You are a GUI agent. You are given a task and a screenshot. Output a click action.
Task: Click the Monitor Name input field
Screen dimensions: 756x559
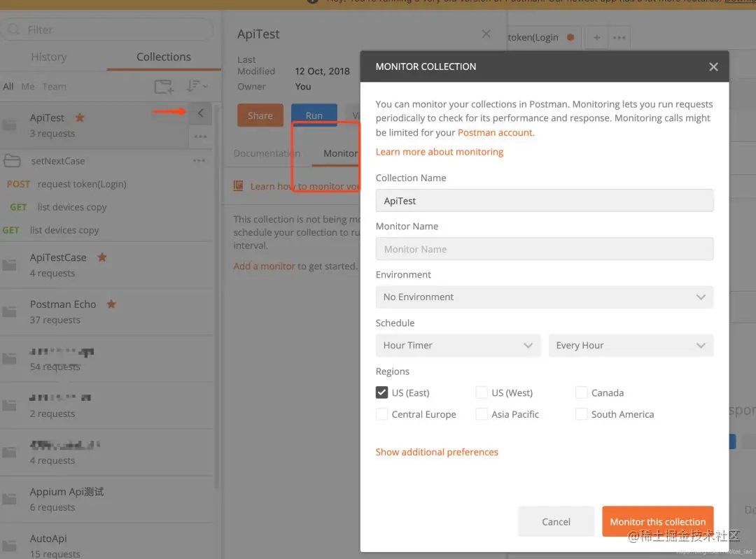545,249
